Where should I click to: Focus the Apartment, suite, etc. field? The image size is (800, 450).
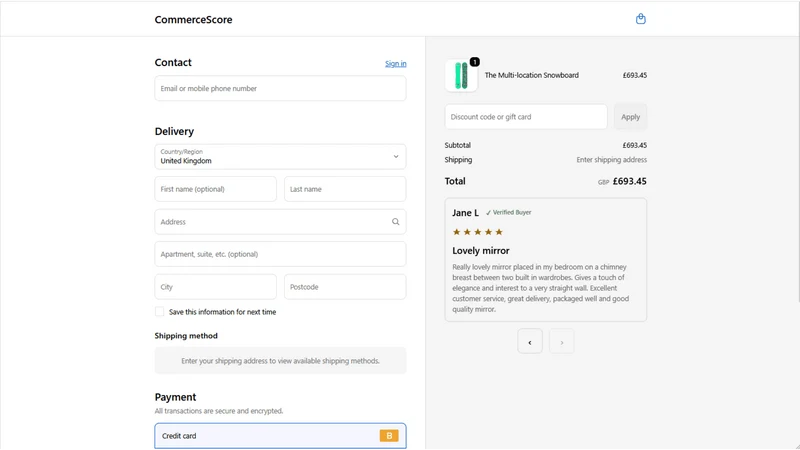click(x=280, y=254)
